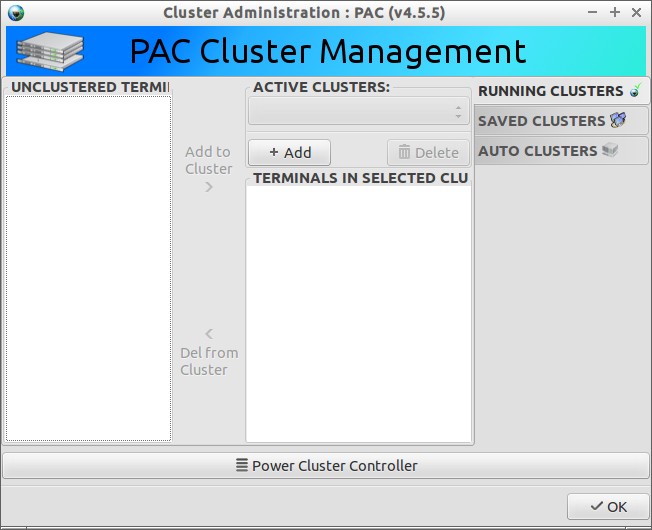This screenshot has height=530, width=652.
Task: Open the Active Clusters dropdown
Action: tap(359, 111)
